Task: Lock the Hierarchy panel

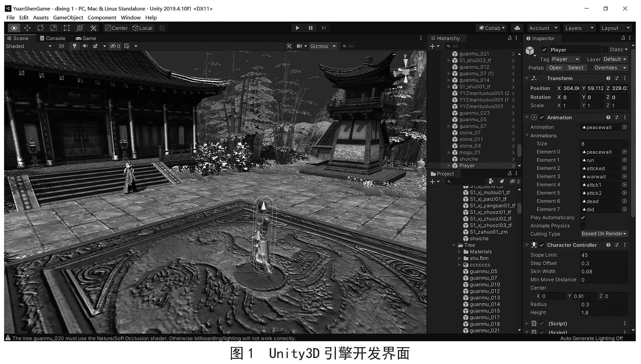Action: coord(509,38)
